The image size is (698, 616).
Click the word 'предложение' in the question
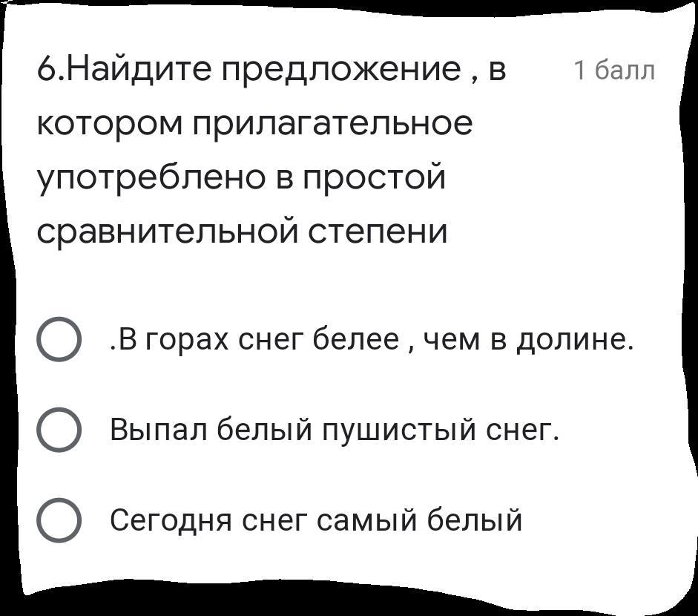point(342,71)
